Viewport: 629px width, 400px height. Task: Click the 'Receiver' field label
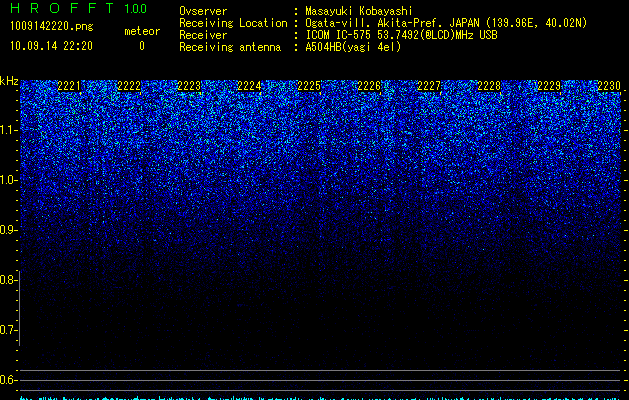pos(203,35)
